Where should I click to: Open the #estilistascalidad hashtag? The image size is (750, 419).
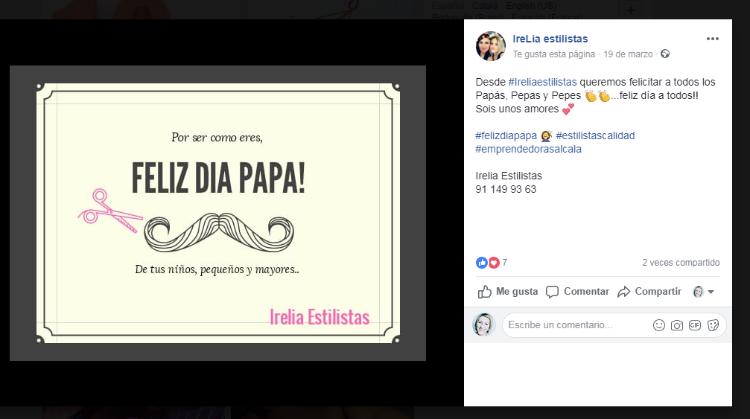point(596,135)
